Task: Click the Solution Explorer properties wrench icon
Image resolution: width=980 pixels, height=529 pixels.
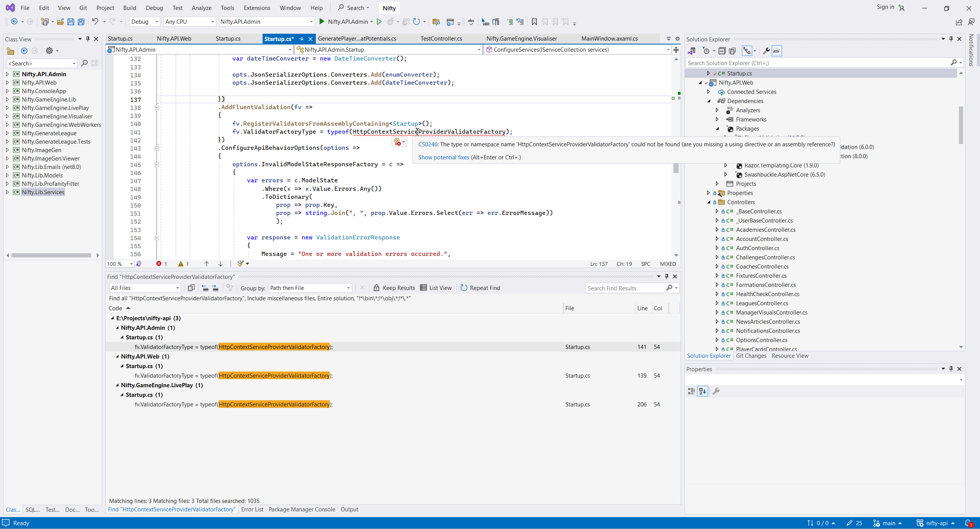Action: point(766,51)
